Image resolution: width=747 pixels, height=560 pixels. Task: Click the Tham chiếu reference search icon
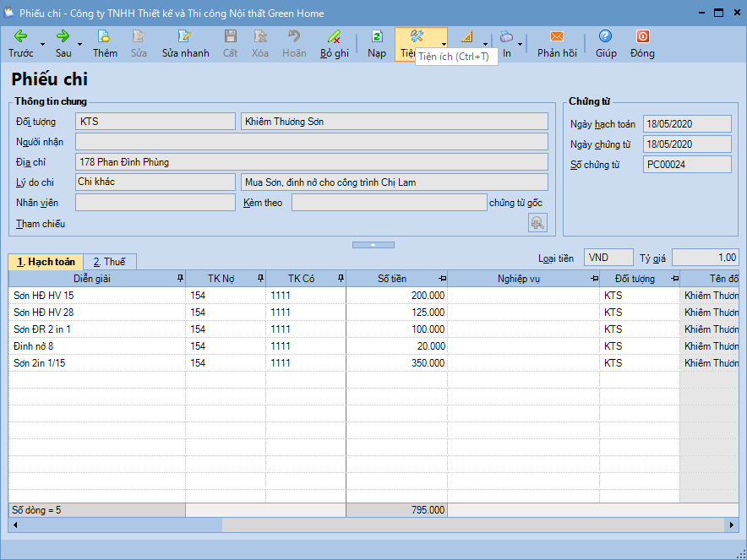[537, 223]
